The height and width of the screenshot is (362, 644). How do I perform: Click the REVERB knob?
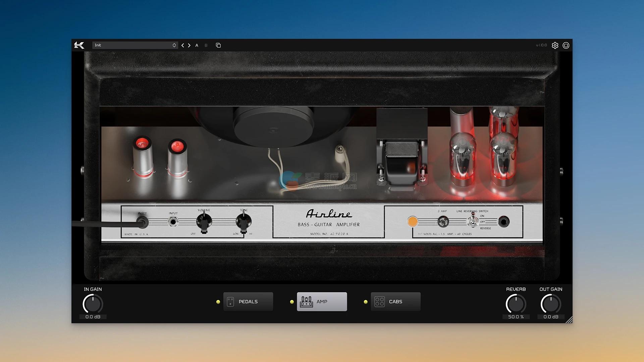point(516,304)
